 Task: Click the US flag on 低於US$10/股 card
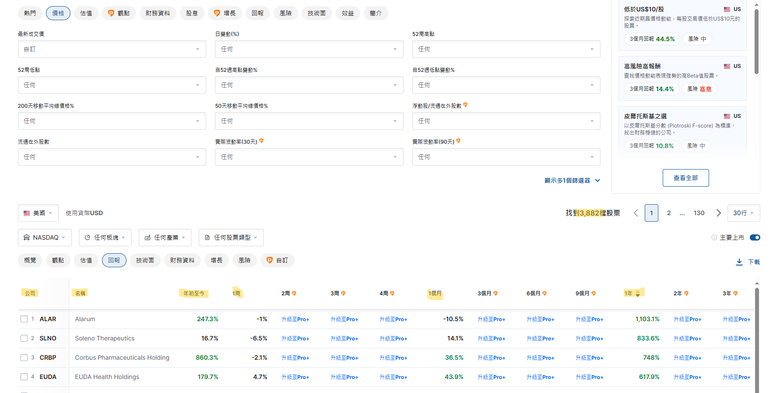click(727, 9)
